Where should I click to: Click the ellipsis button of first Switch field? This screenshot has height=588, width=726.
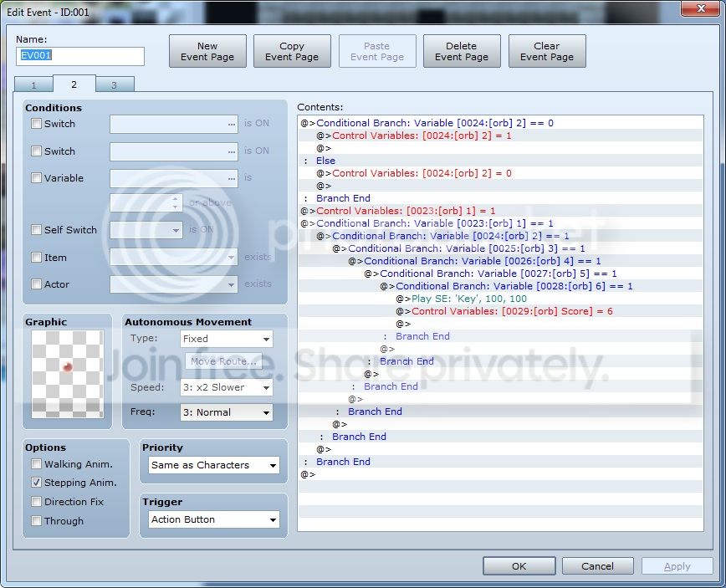(x=232, y=124)
